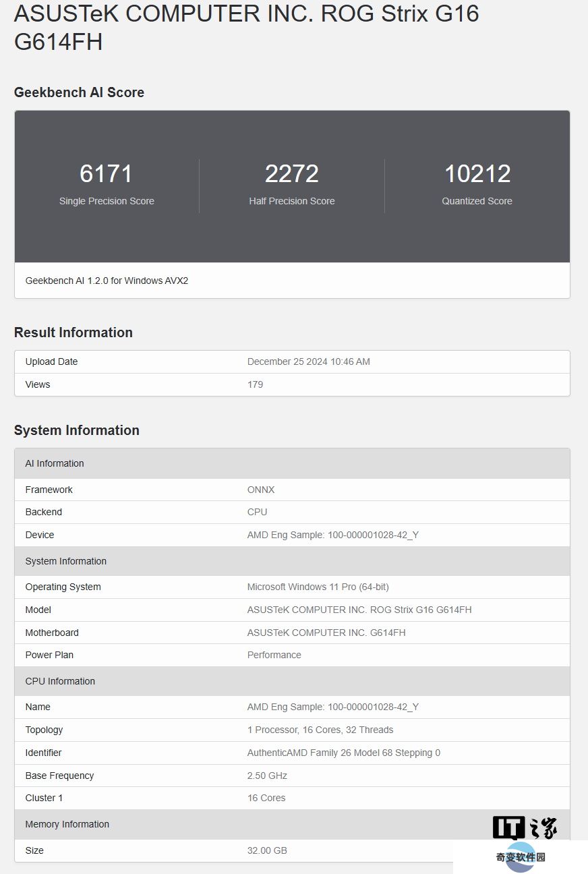Click the Result Information heading
The height and width of the screenshot is (874, 588).
(73, 332)
